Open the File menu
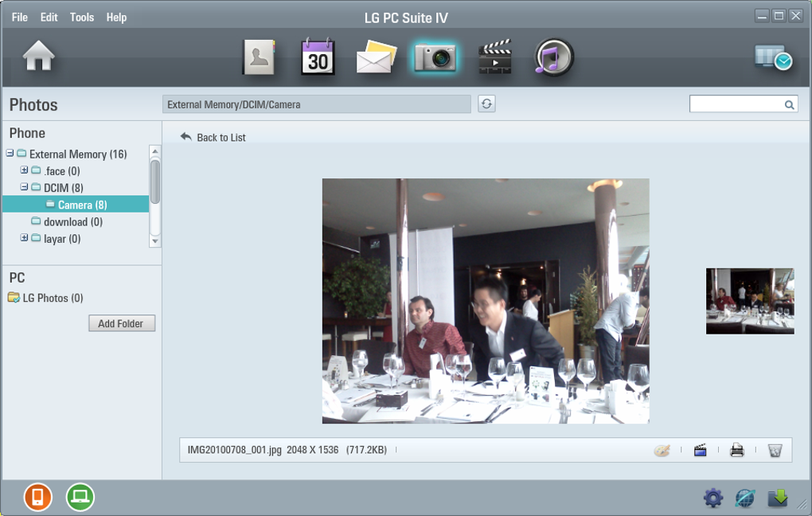The height and width of the screenshot is (516, 812). (x=20, y=17)
